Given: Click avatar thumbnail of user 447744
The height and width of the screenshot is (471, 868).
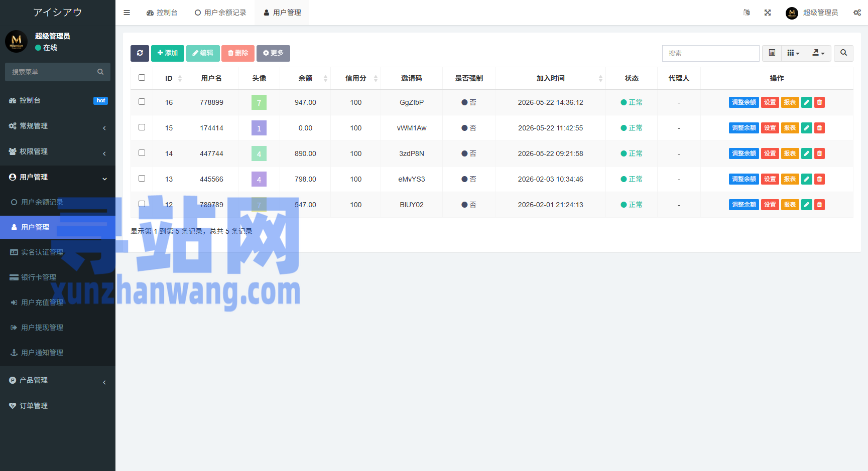Looking at the screenshot, I should [259, 153].
